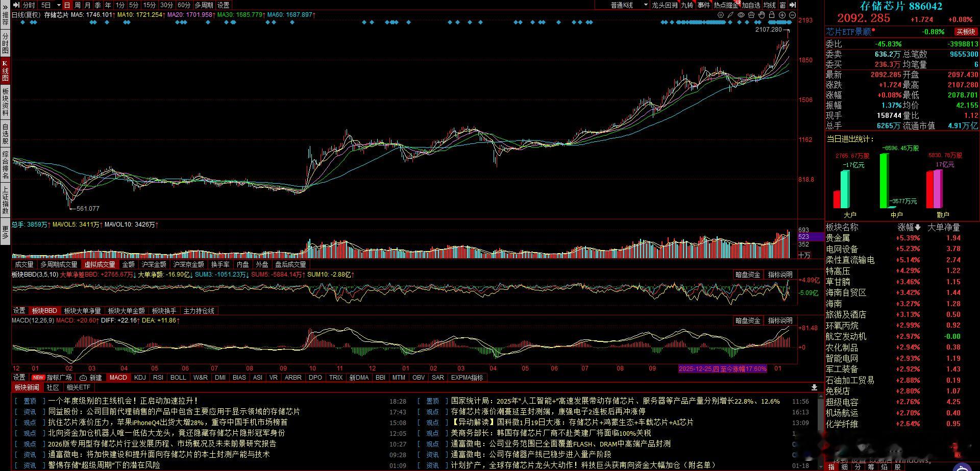Open the 普通K线 chart type dropdown
Viewport: 980px width, 471px height.
tap(646, 5)
